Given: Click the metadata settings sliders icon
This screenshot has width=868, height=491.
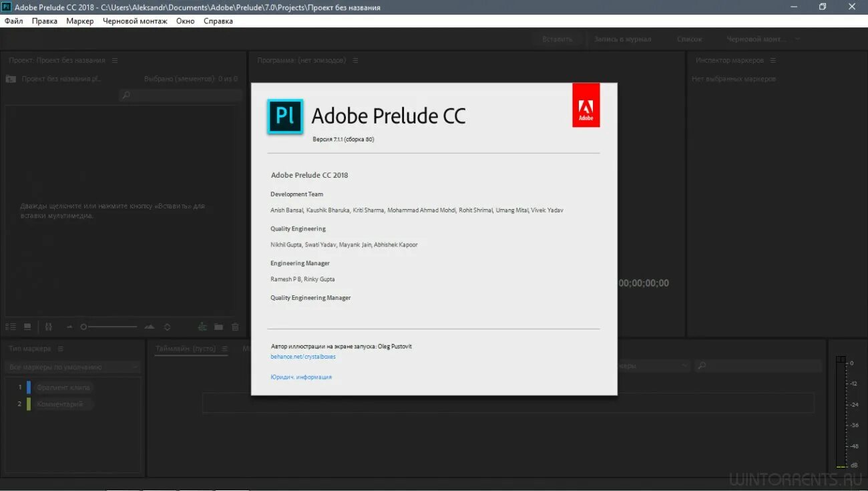Looking at the screenshot, I should 48,327.
